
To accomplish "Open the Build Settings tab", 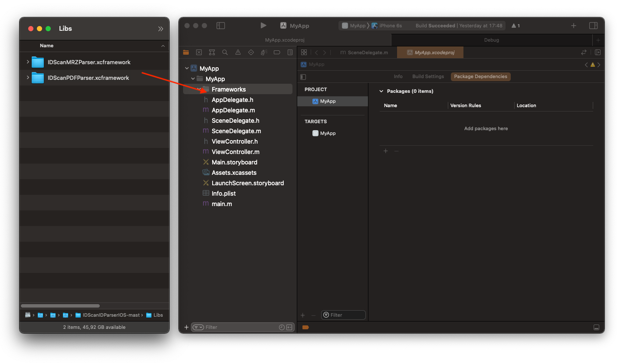I will click(428, 76).
